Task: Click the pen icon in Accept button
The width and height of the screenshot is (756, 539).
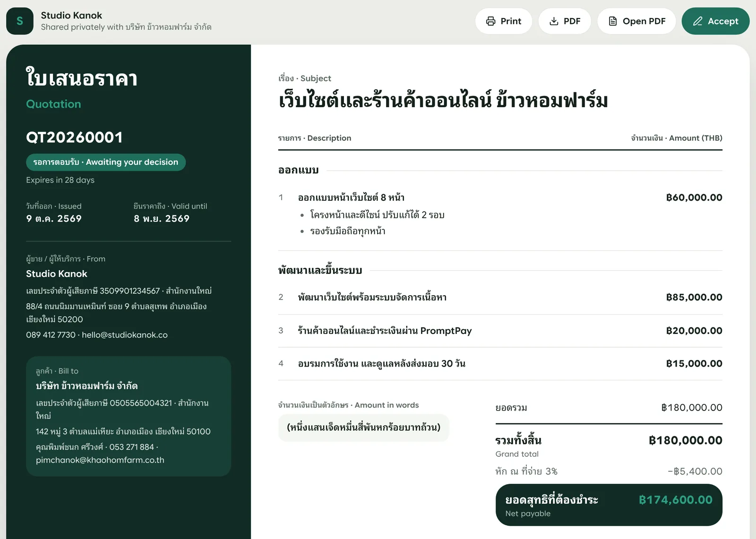Action: [x=697, y=21]
